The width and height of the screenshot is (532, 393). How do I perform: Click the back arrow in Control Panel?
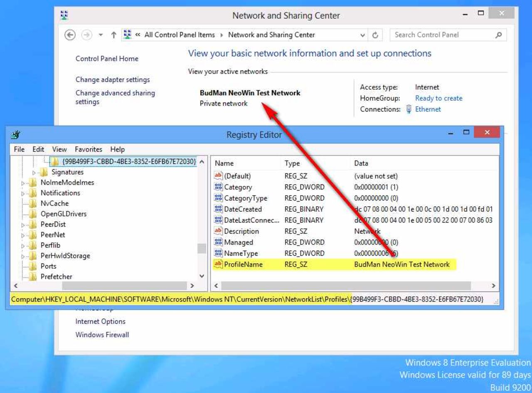70,35
